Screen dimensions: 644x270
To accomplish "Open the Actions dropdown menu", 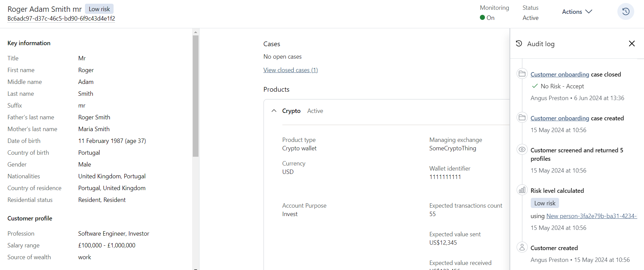I will [577, 12].
